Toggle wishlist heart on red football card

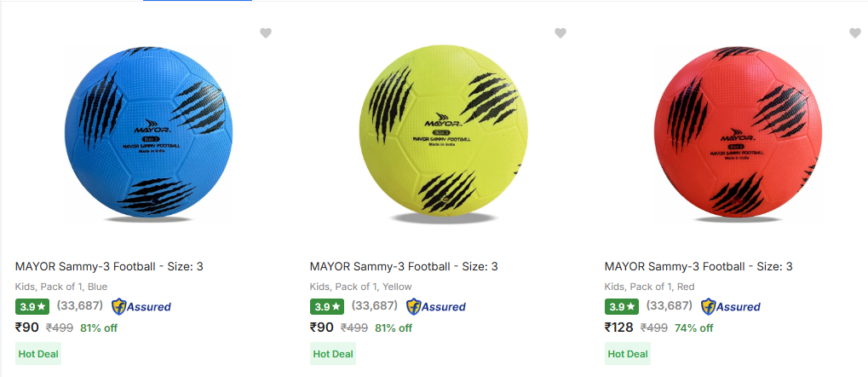click(x=855, y=33)
